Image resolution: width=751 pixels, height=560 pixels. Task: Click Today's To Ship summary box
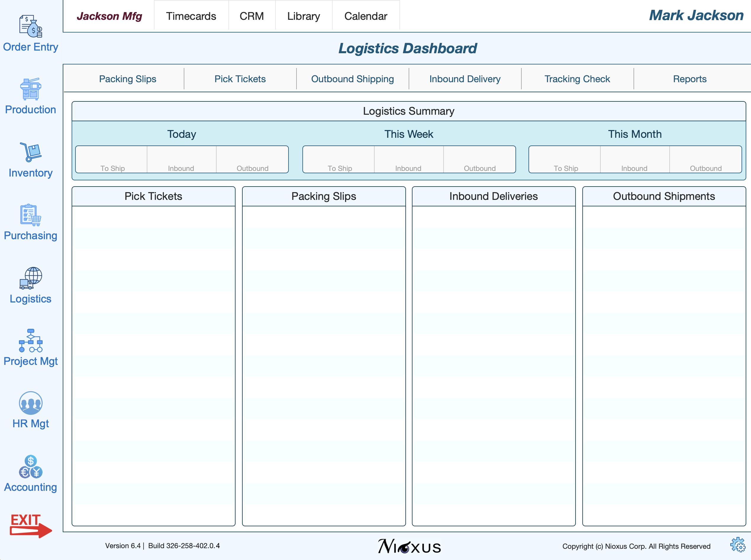(112, 160)
